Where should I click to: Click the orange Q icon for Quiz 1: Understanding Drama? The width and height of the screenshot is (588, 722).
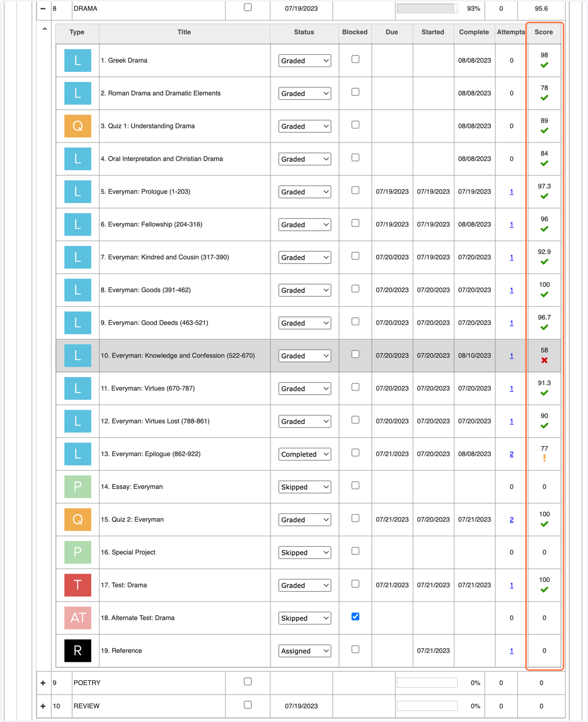[x=77, y=126]
